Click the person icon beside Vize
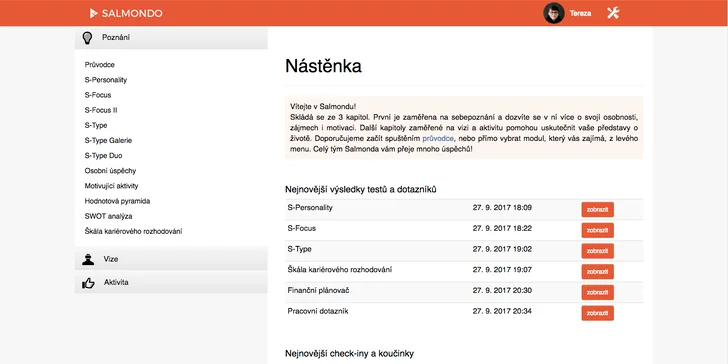The image size is (728, 364). (88, 260)
